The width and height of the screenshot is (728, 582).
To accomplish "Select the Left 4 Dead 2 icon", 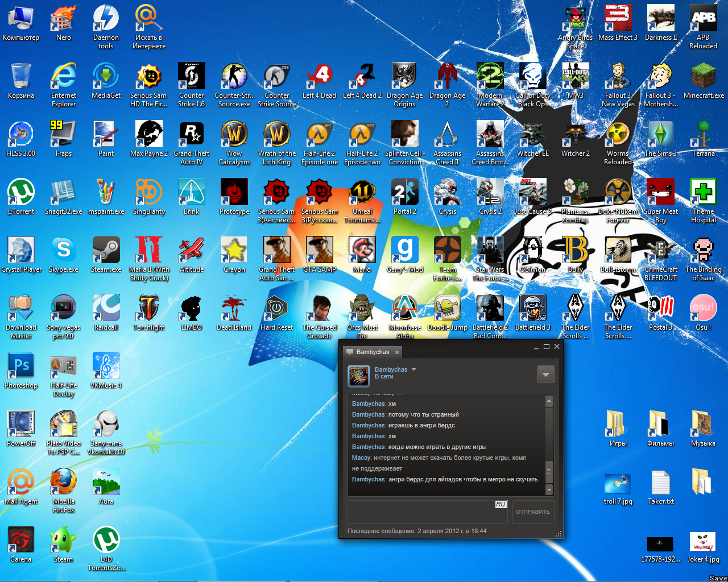I will click(362, 81).
